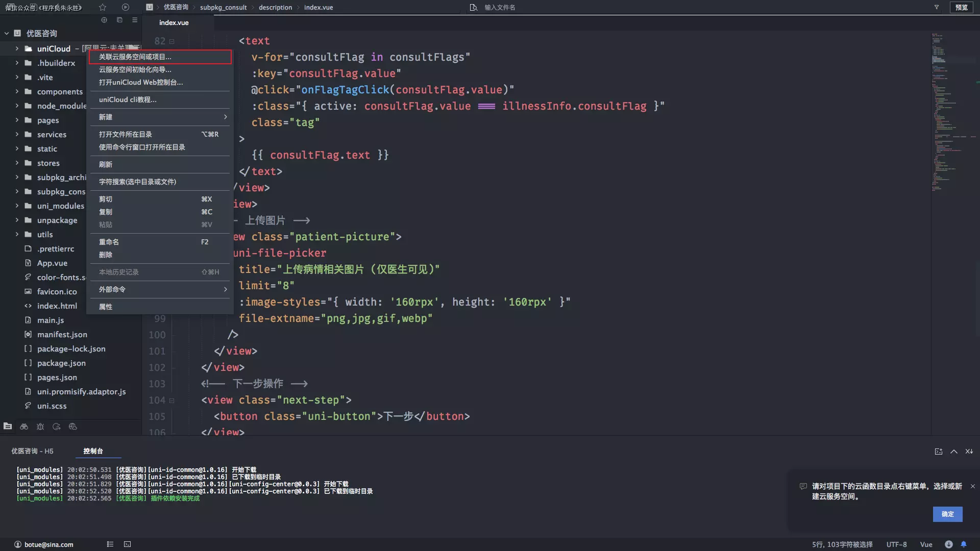
Task: Click the 确定 button in the notification
Action: (947, 514)
